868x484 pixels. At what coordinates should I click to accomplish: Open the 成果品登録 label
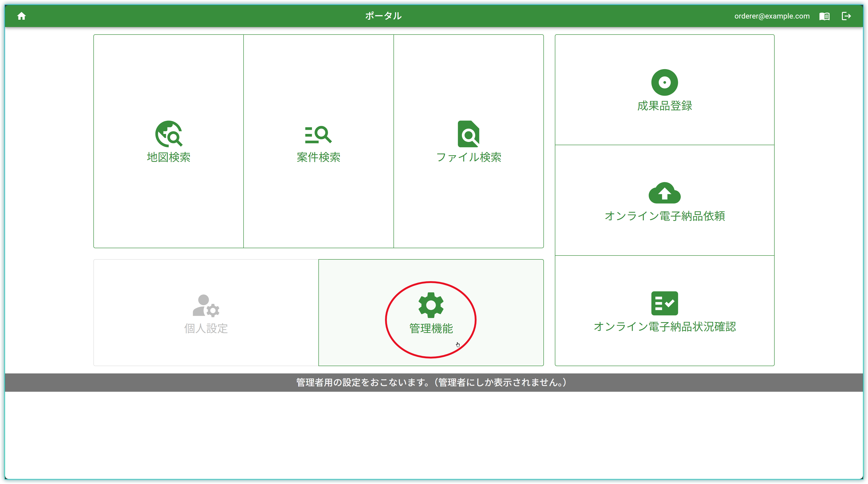pyautogui.click(x=665, y=106)
